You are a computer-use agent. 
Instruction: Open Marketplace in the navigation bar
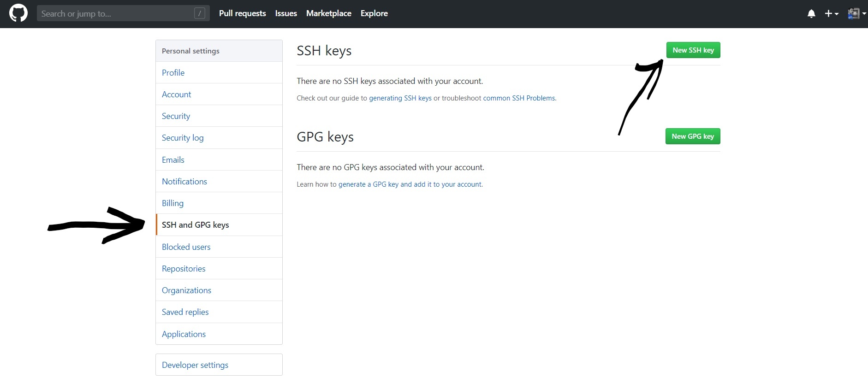[328, 13]
